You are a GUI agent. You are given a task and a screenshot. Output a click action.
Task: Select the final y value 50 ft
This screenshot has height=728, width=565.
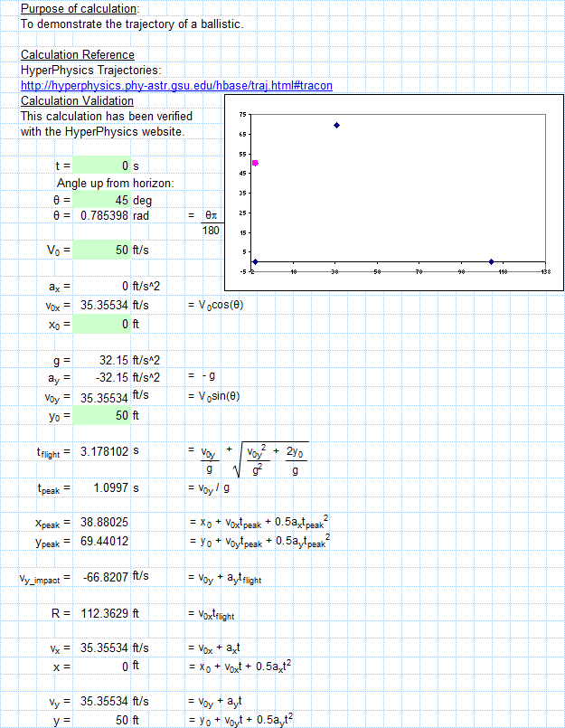tap(122, 720)
